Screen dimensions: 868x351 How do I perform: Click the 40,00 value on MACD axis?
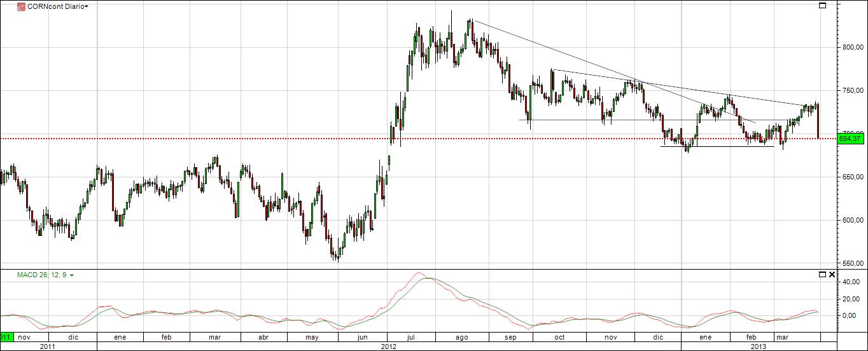[x=850, y=282]
